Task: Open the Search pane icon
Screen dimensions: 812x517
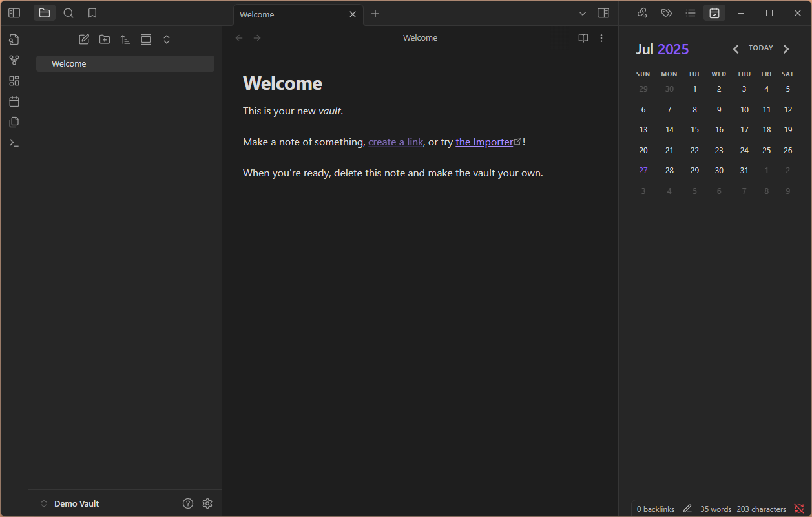Action: click(x=68, y=13)
